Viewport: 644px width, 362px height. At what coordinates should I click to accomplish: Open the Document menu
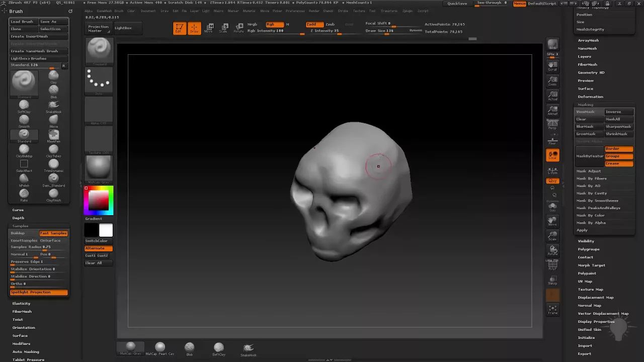point(148,11)
